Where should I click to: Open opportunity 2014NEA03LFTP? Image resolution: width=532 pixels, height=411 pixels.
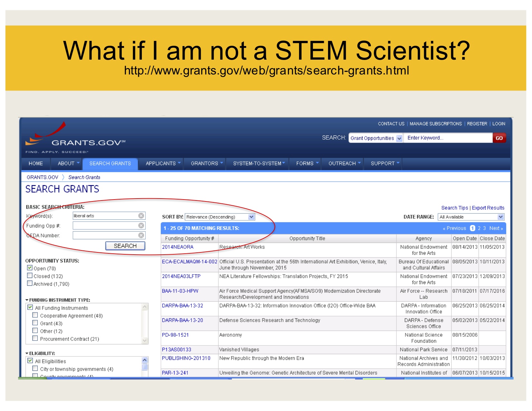point(181,276)
